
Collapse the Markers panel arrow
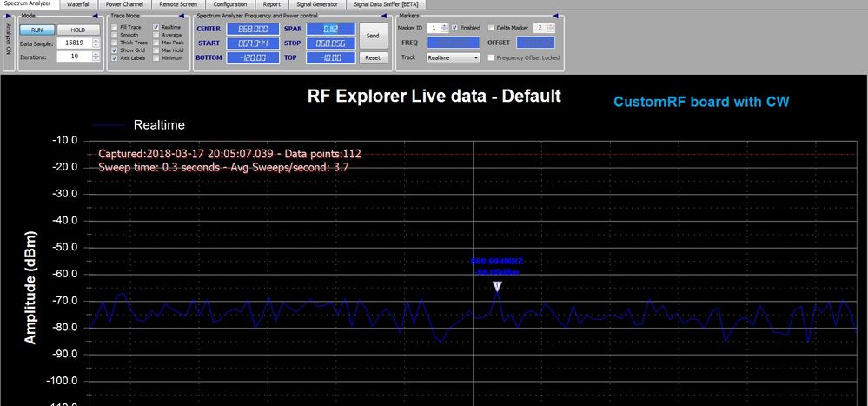tap(558, 16)
